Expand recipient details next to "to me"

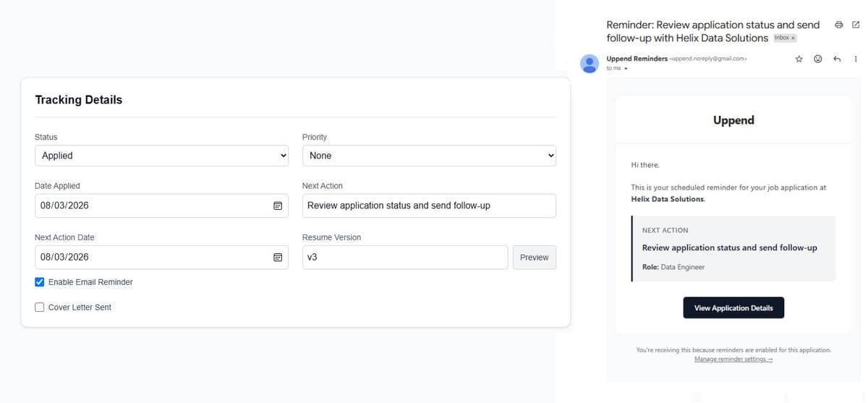click(x=626, y=69)
